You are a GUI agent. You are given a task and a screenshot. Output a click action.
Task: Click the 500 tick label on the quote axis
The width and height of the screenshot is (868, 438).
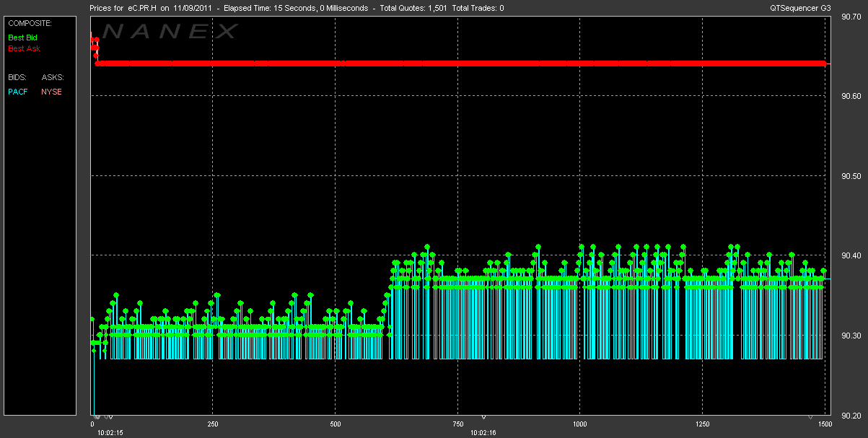point(336,424)
